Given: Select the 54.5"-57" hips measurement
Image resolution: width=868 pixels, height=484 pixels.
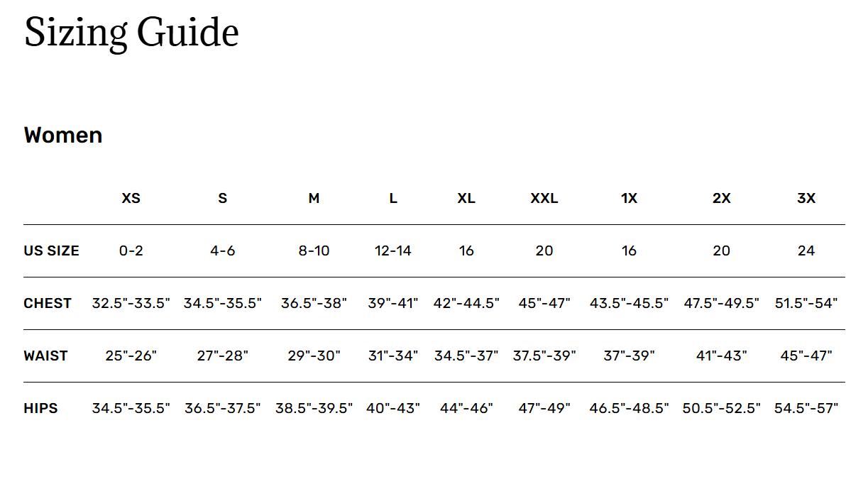Looking at the screenshot, I should pyautogui.click(x=806, y=408).
